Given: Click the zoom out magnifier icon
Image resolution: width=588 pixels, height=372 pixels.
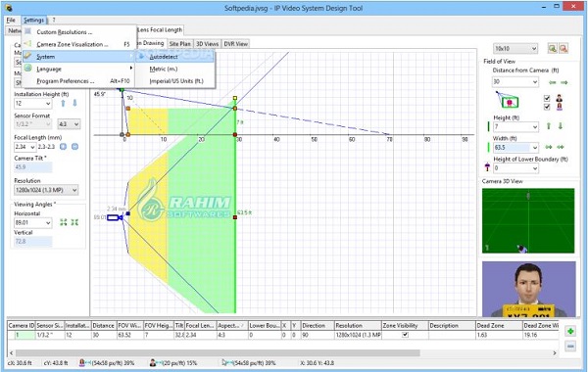Looking at the screenshot, I should 563,48.
